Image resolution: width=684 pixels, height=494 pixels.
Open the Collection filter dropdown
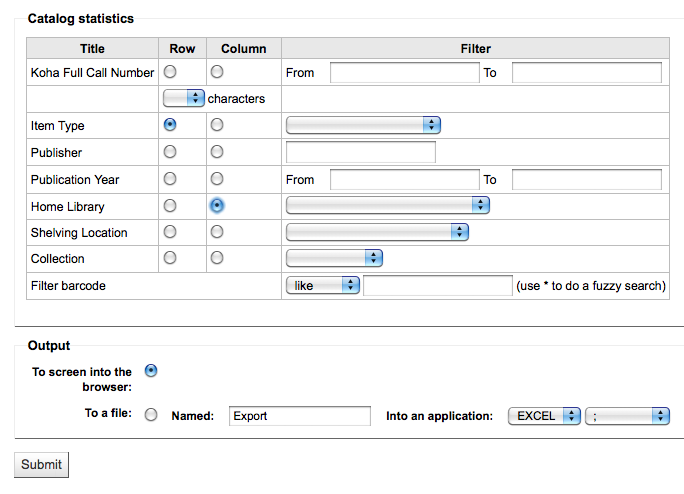334,258
